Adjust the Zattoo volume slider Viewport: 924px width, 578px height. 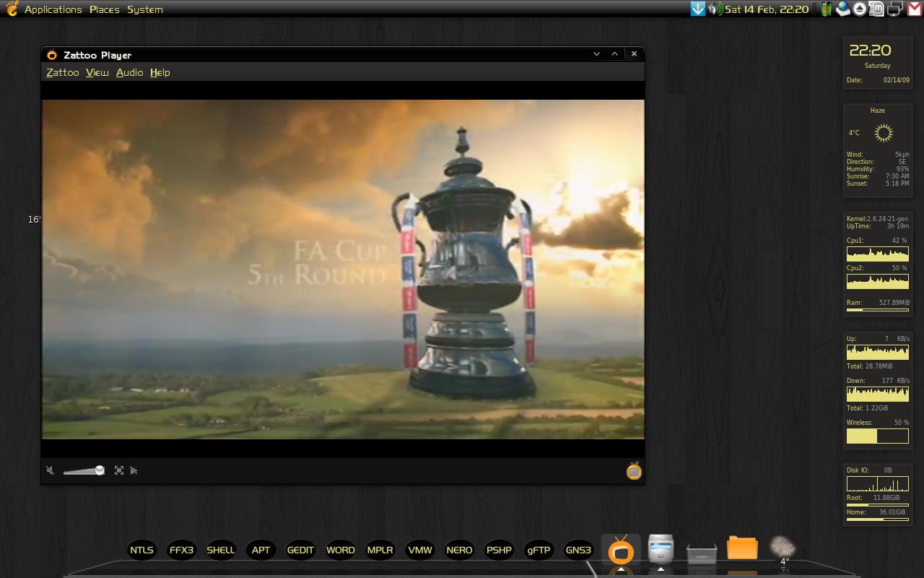[84, 470]
